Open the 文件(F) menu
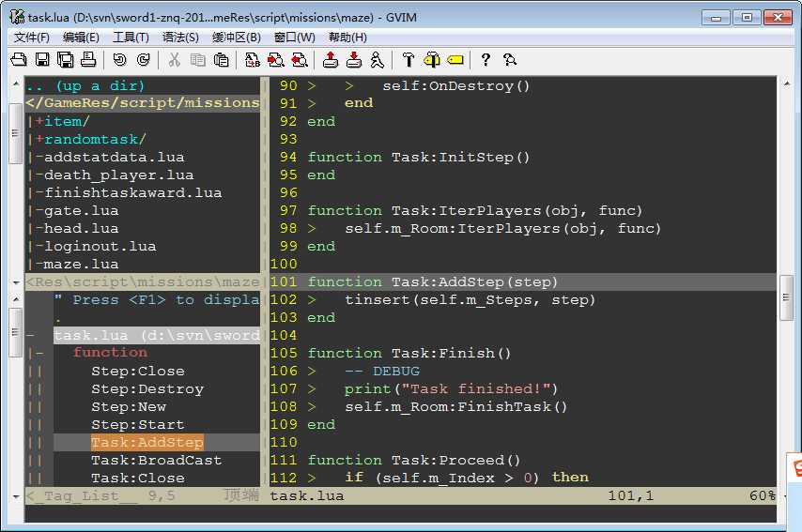802x532 pixels. pyautogui.click(x=31, y=38)
